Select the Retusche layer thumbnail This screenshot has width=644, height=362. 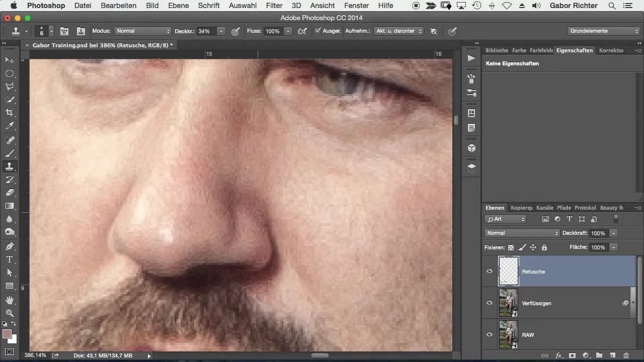click(508, 271)
